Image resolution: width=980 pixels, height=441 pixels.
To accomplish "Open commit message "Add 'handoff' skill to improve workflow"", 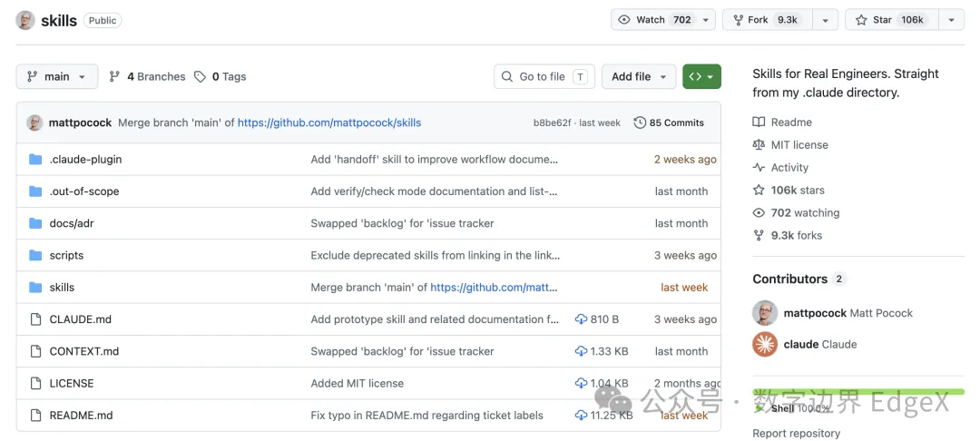I will tap(435, 160).
